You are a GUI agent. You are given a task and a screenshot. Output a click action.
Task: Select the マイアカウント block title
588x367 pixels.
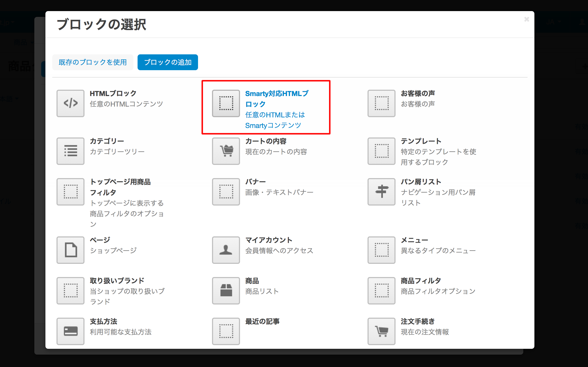tap(269, 240)
